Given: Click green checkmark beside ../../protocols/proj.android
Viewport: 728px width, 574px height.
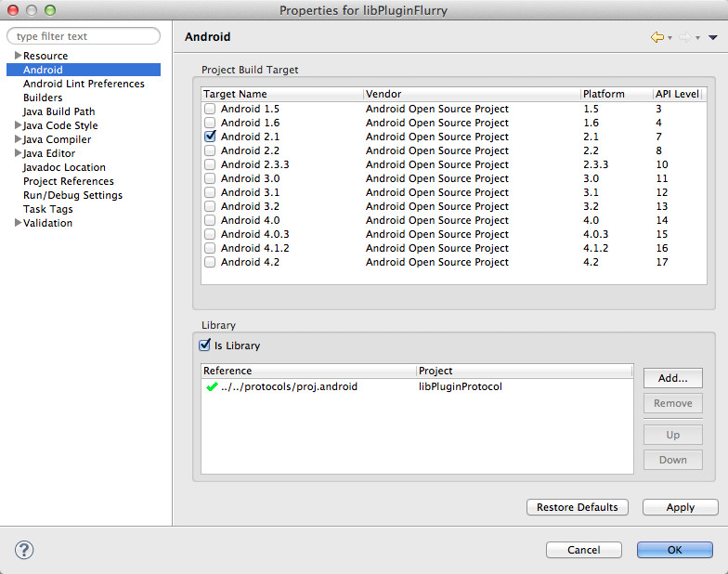Looking at the screenshot, I should click(212, 386).
